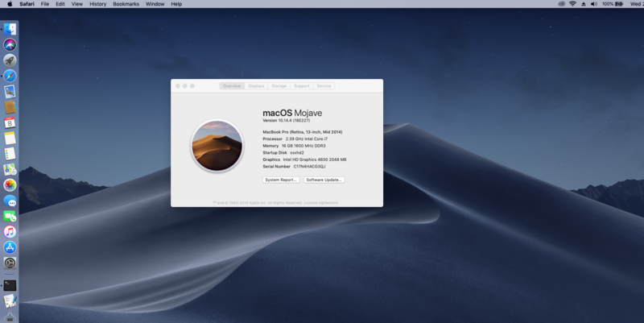Switch to the Service tab
Image resolution: width=644 pixels, height=323 pixels.
pyautogui.click(x=324, y=86)
